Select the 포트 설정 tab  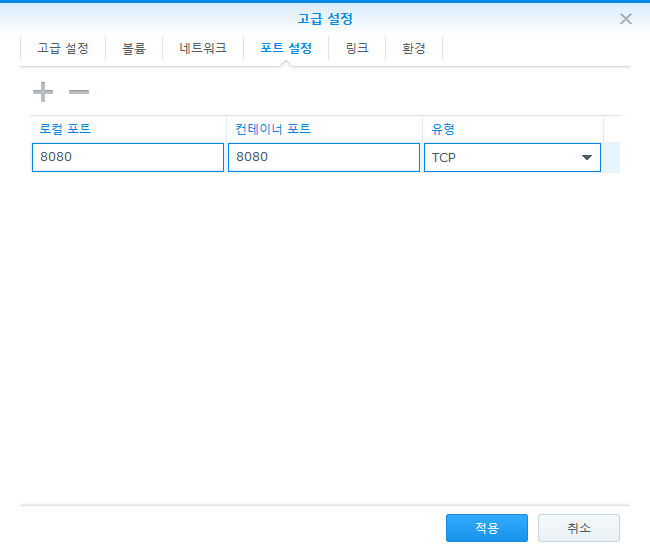(286, 48)
